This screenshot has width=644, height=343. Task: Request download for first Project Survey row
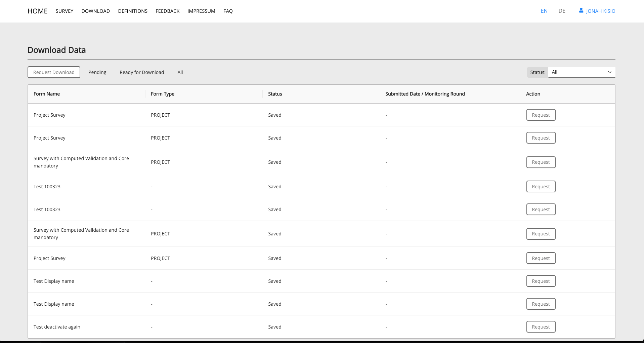click(541, 115)
